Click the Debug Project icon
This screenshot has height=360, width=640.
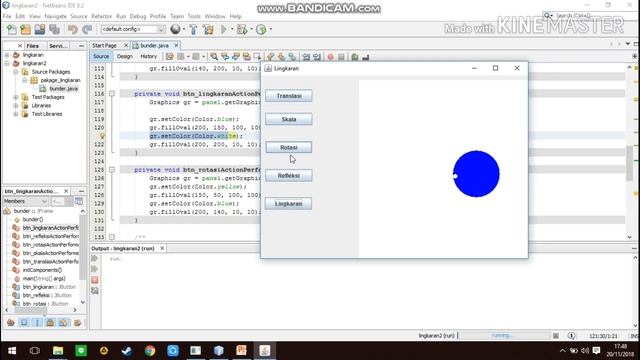point(242,29)
